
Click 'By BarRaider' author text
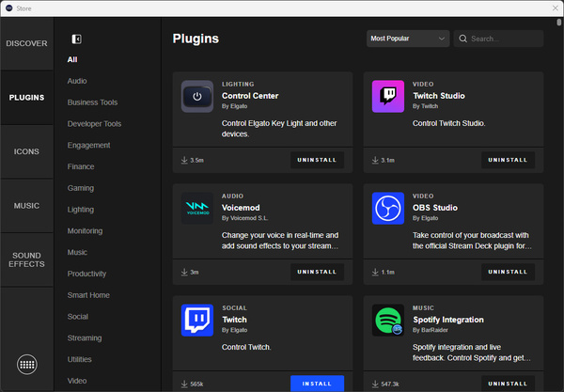[x=431, y=330]
